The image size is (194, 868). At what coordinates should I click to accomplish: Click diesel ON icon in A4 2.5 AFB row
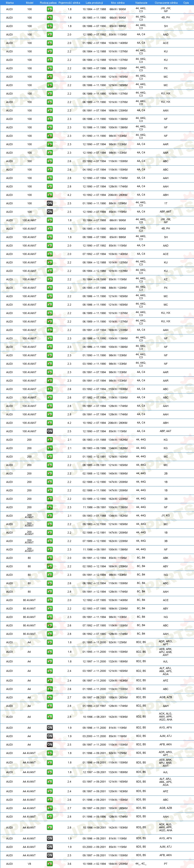(50, 744)
